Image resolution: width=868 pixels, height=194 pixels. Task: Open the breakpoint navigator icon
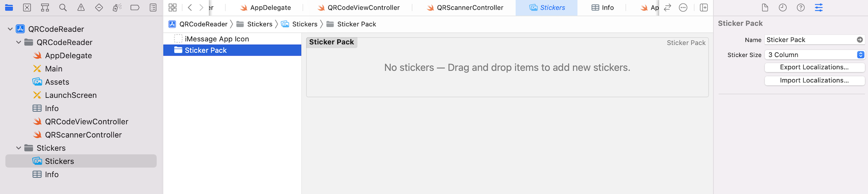[x=135, y=8]
